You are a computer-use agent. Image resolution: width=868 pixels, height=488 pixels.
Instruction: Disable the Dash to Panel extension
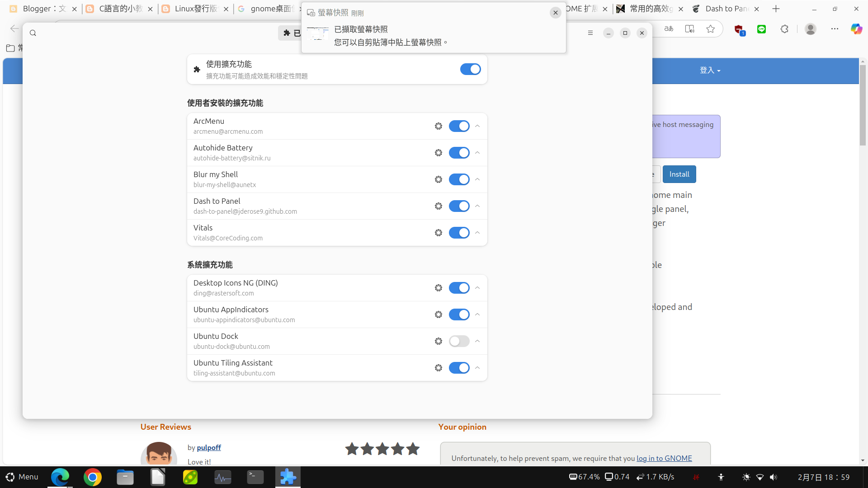(x=459, y=206)
